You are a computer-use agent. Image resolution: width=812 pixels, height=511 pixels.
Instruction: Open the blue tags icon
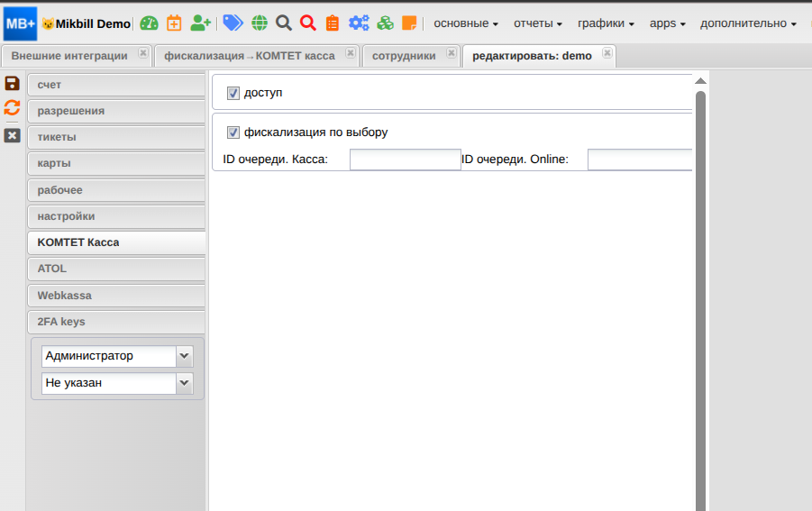233,23
